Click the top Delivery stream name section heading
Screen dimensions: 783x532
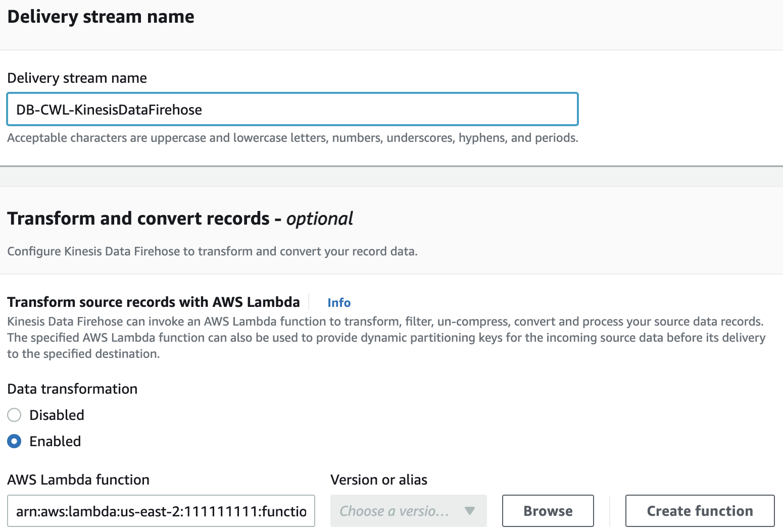point(101,17)
